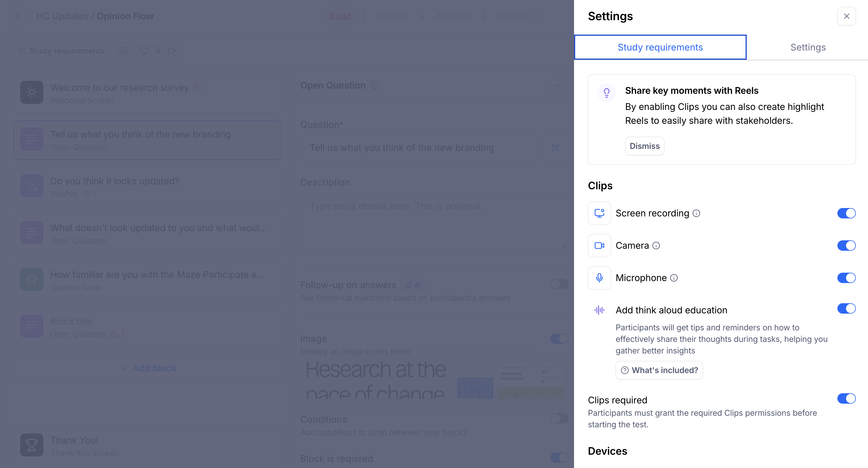The height and width of the screenshot is (468, 868).
Task: Select the Thank You Screen block
Action: pos(147,446)
